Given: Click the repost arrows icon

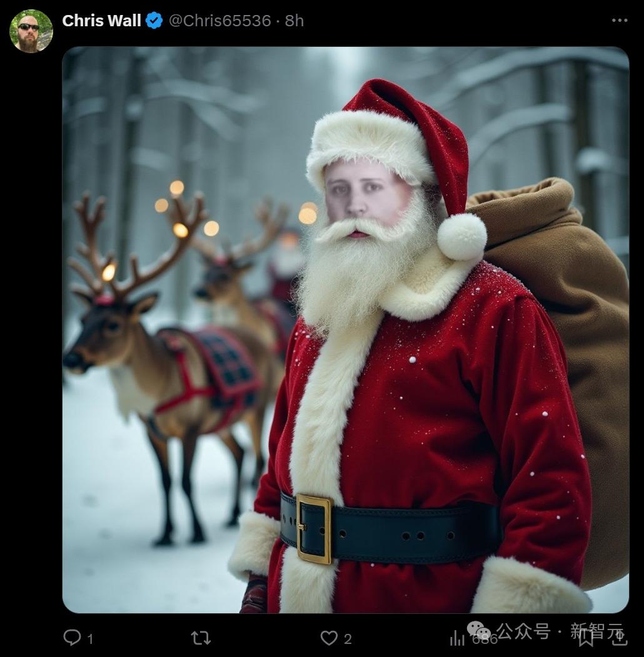Looking at the screenshot, I should point(201,637).
